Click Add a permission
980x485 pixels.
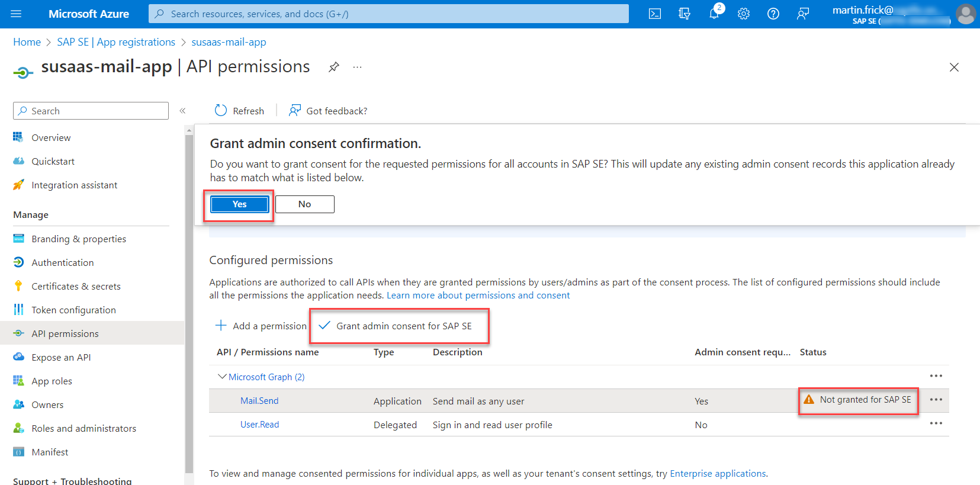pos(261,326)
